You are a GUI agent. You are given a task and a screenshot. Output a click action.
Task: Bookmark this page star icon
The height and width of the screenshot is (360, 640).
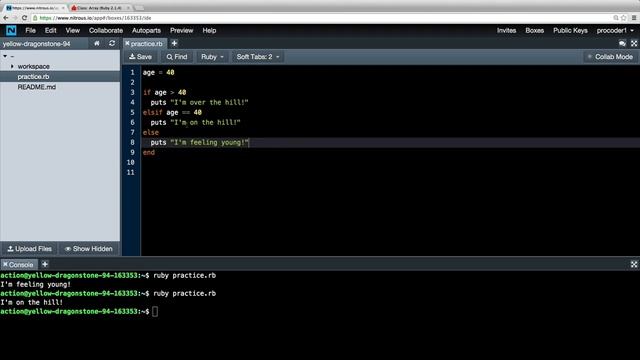pos(624,18)
